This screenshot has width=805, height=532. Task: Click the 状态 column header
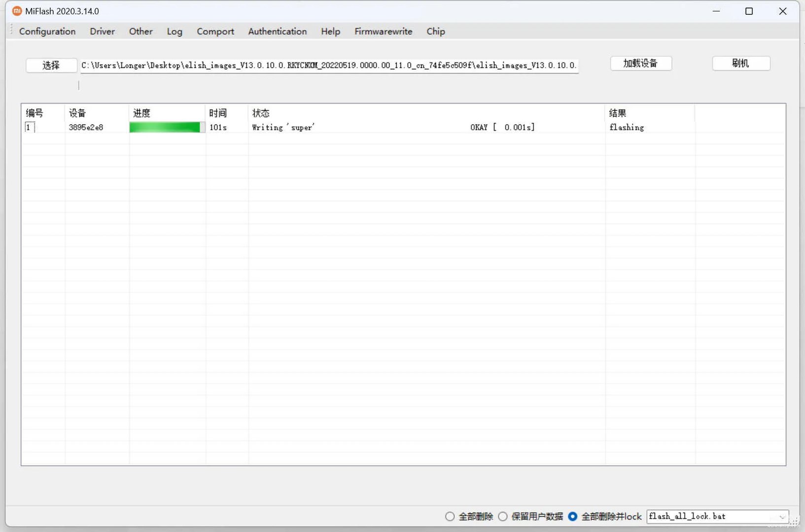click(261, 113)
